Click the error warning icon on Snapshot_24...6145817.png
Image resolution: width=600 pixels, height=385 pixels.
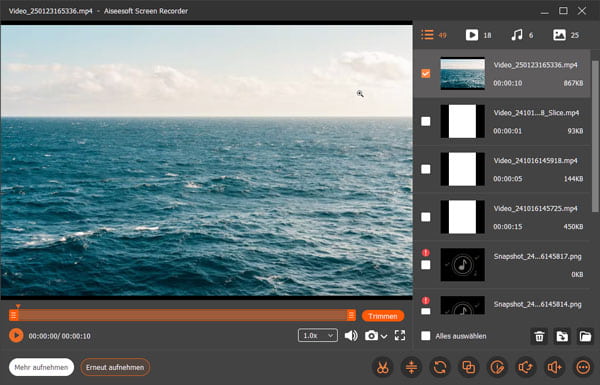point(426,253)
